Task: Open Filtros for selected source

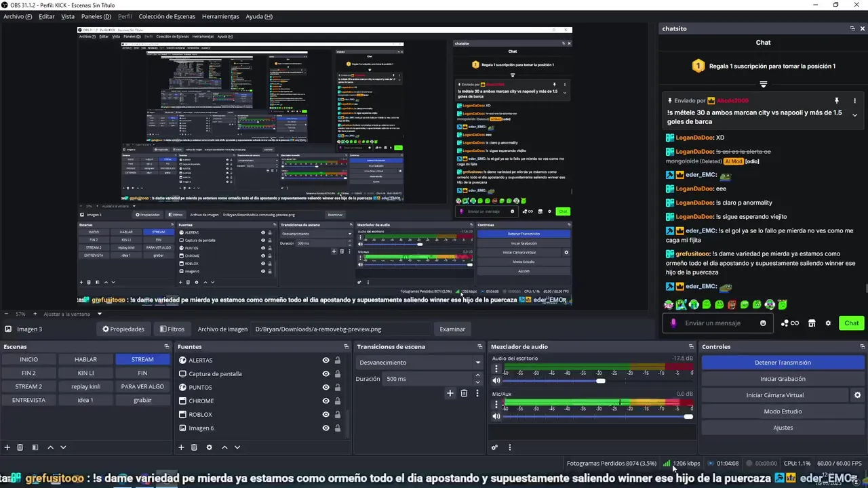Action: [172, 329]
